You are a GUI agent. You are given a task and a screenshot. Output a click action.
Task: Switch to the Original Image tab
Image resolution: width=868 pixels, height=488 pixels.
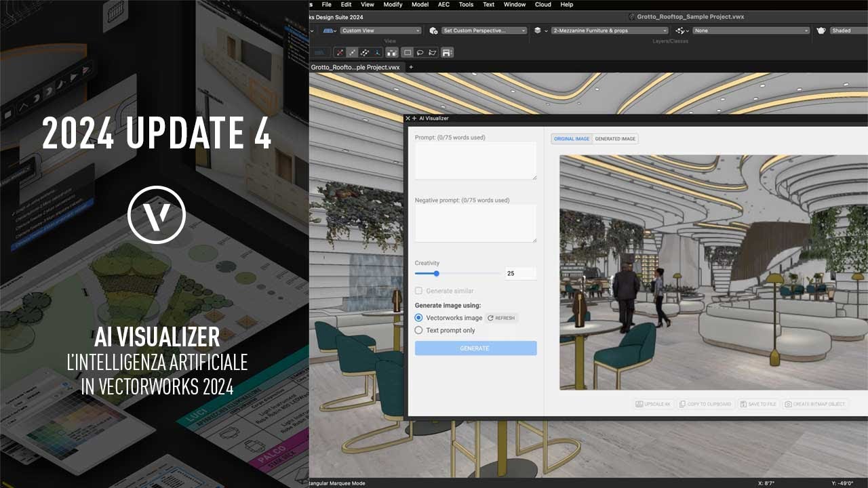[572, 139]
